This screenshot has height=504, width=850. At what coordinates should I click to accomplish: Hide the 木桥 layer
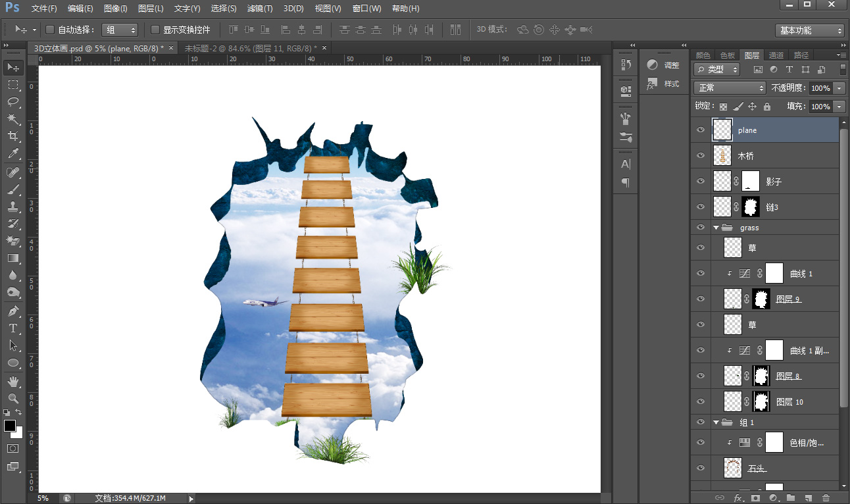click(701, 156)
